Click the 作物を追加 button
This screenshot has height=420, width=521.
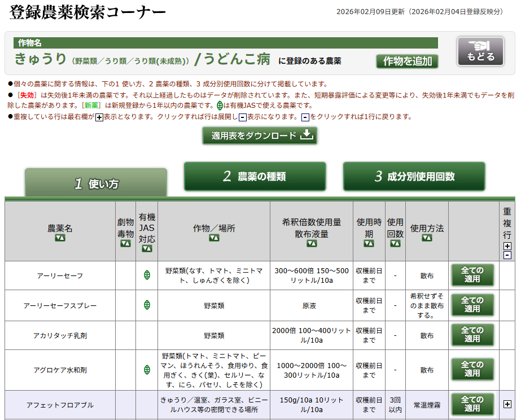407,61
